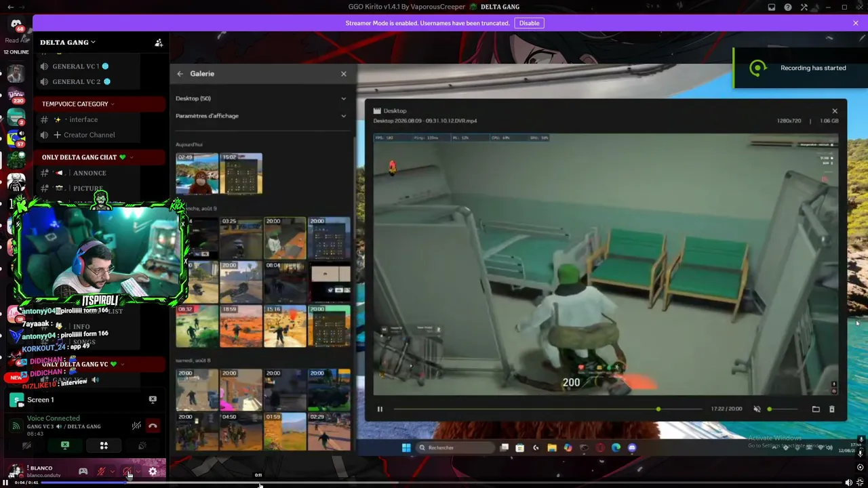
Task: Open Discord user settings gear
Action: click(153, 471)
